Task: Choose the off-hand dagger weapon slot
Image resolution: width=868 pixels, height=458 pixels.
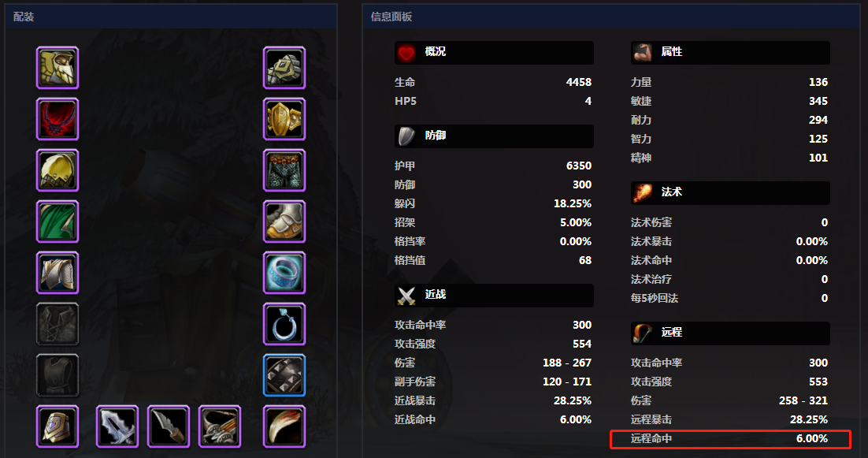Action: pyautogui.click(x=169, y=426)
